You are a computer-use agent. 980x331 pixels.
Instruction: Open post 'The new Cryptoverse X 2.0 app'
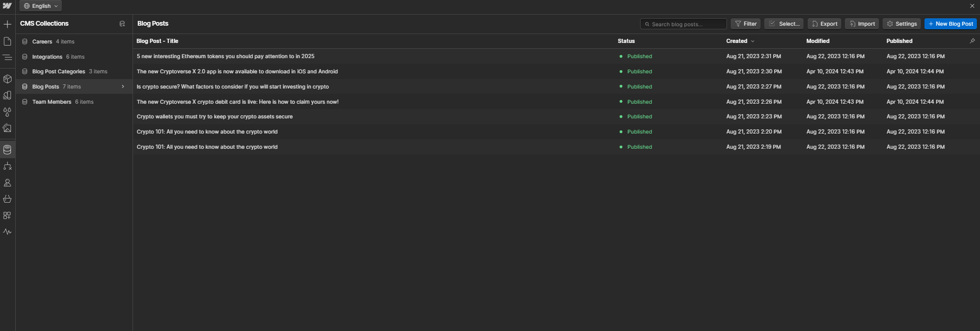237,71
